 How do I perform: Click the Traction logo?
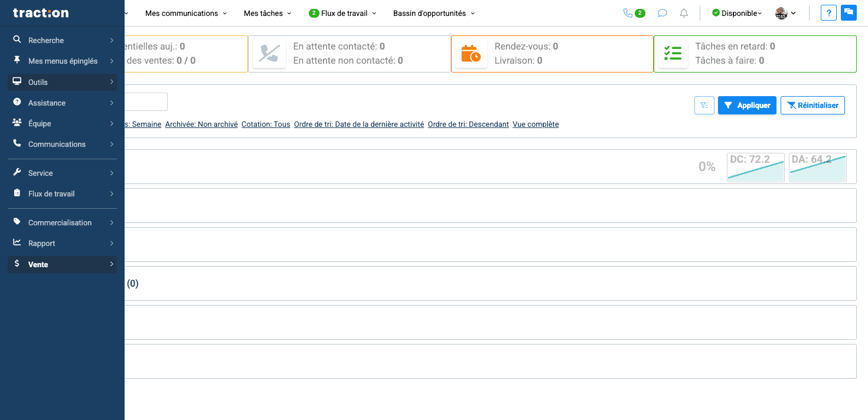pyautogui.click(x=41, y=13)
